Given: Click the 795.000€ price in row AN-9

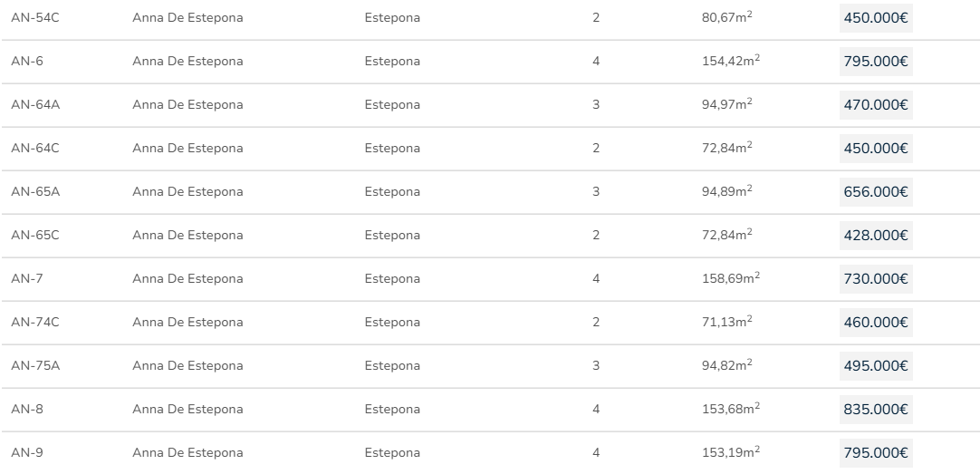Looking at the screenshot, I should 875,453.
